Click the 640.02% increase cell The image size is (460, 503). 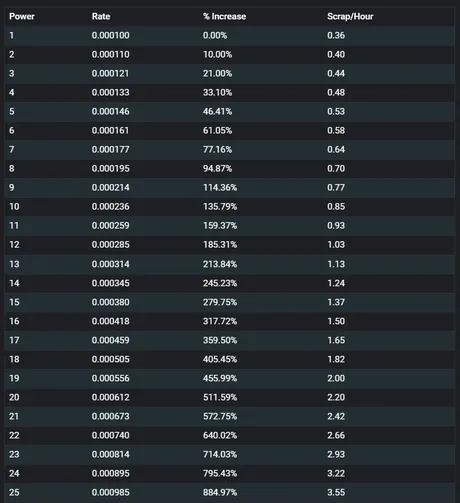(220, 435)
